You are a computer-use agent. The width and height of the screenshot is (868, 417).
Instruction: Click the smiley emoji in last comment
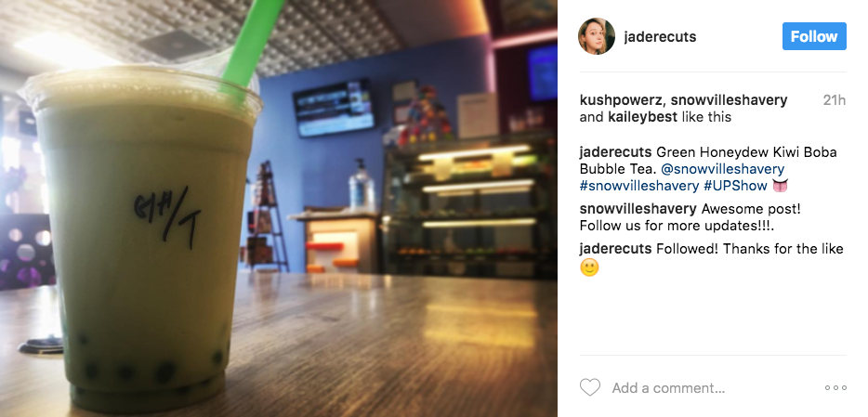589,268
